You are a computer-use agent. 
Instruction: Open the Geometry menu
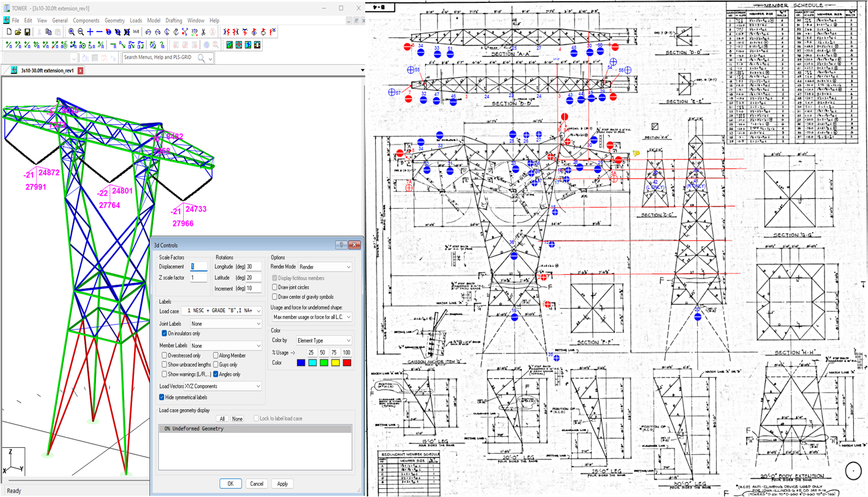pyautogui.click(x=114, y=21)
